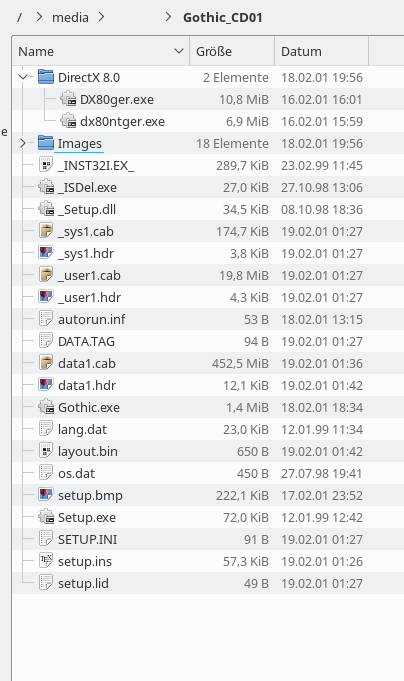Select the Images folder name
The width and height of the screenshot is (404, 681).
[x=80, y=144]
